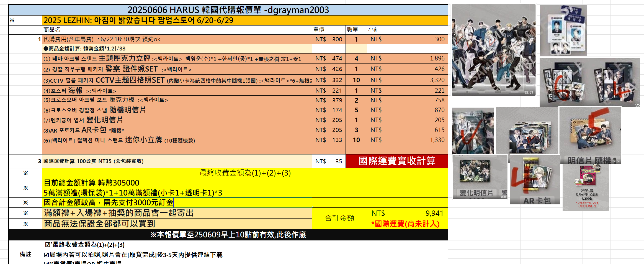The image size is (644, 264).
Task: Click the subtotal 'NT$ 615' cell
Action: click(408, 130)
